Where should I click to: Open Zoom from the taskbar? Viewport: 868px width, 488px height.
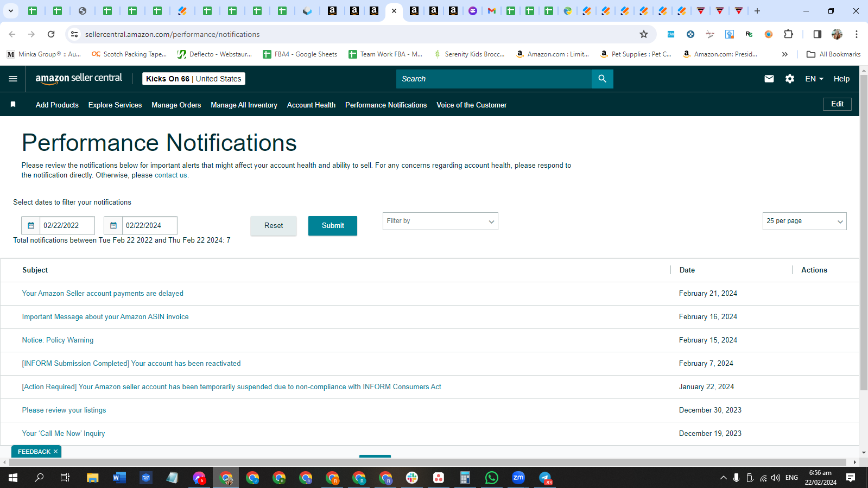coord(518,478)
